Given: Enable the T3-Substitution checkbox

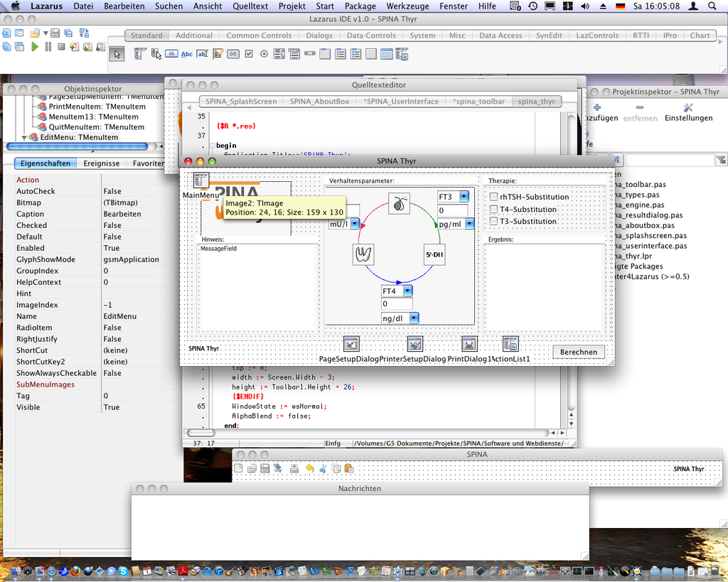Looking at the screenshot, I should (494, 221).
